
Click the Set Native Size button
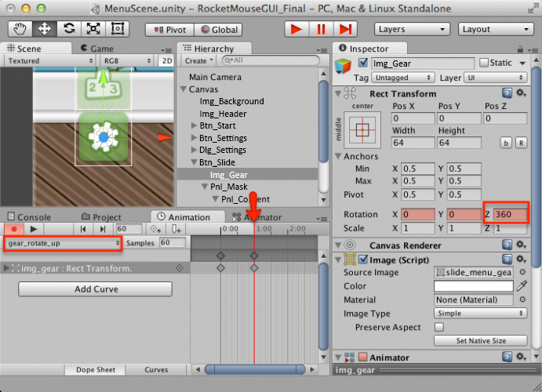pyautogui.click(x=470, y=341)
